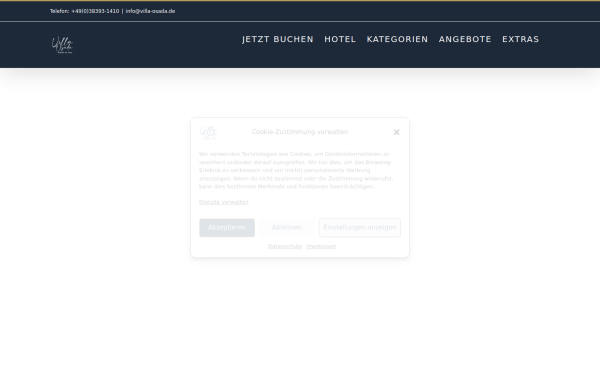
Task: Click the phone number +49(0)38393-1410
Action: pos(95,11)
